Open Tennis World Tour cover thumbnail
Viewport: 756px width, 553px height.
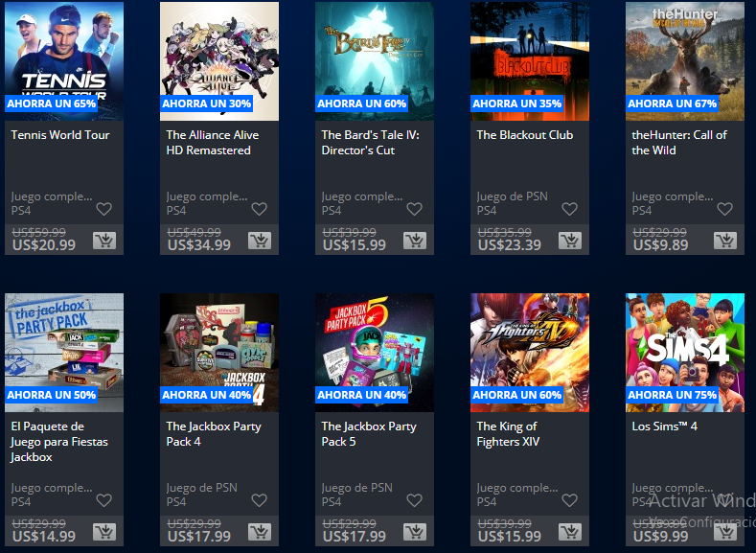click(x=64, y=61)
